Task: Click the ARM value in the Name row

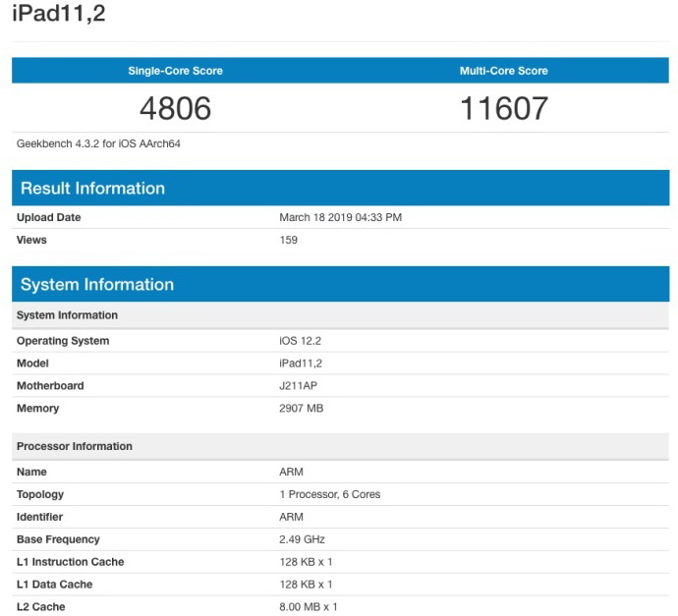Action: (291, 472)
